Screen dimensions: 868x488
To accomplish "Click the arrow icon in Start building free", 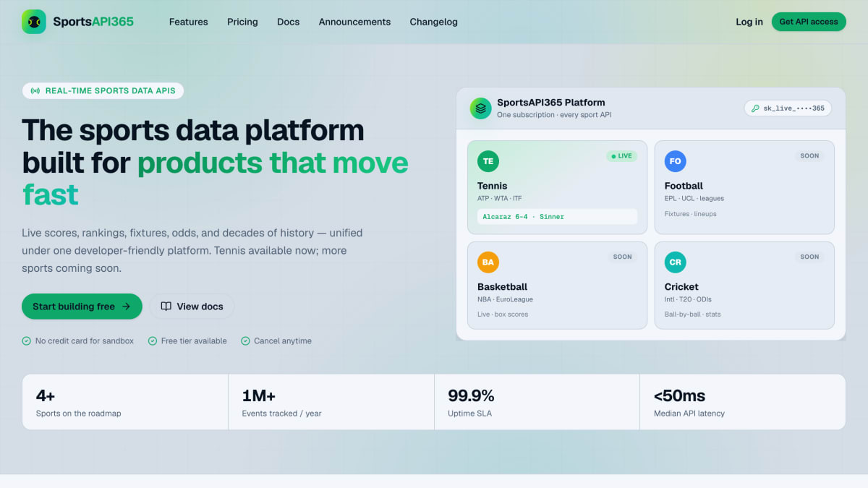I will click(x=127, y=307).
